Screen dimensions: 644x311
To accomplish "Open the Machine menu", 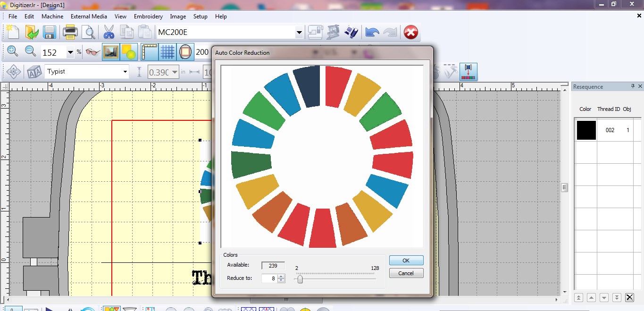I will [x=52, y=16].
